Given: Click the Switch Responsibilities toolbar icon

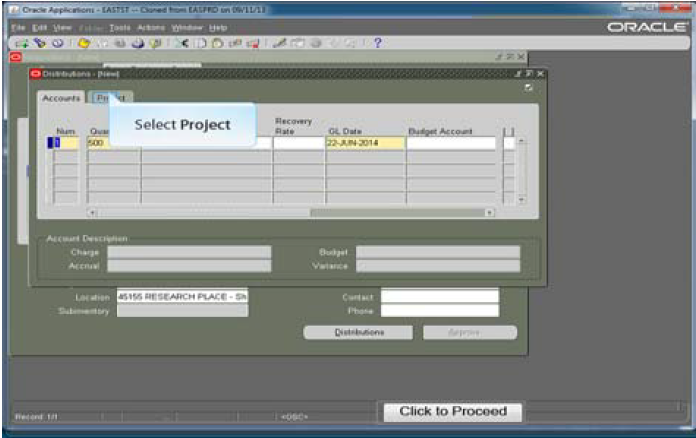Looking at the screenshot, I should pos(120,43).
